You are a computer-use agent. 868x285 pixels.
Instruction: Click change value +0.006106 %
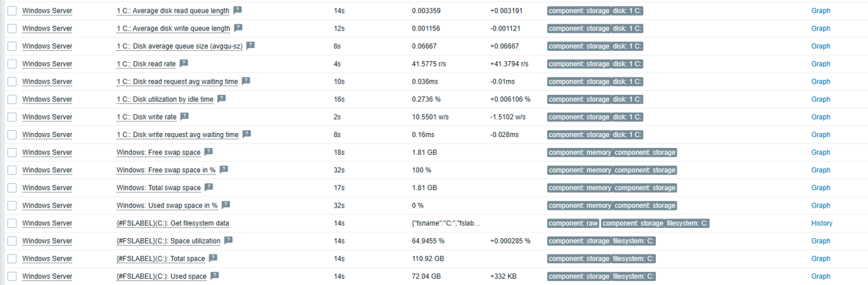511,99
